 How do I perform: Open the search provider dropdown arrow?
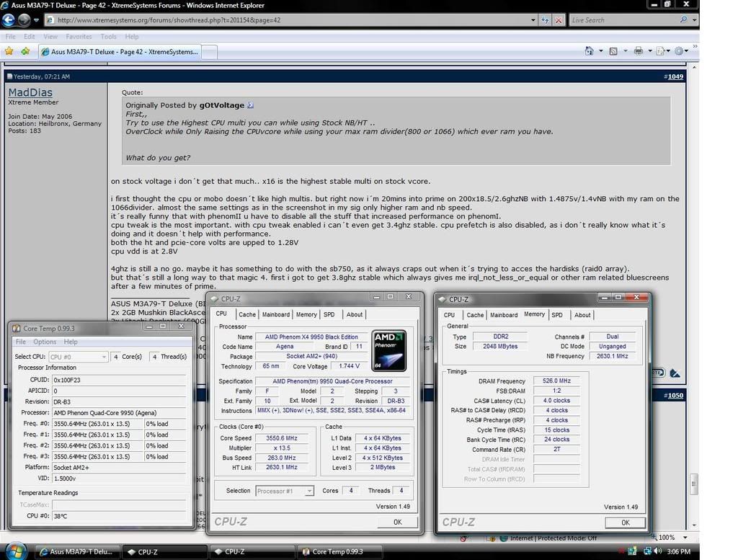(694, 20)
